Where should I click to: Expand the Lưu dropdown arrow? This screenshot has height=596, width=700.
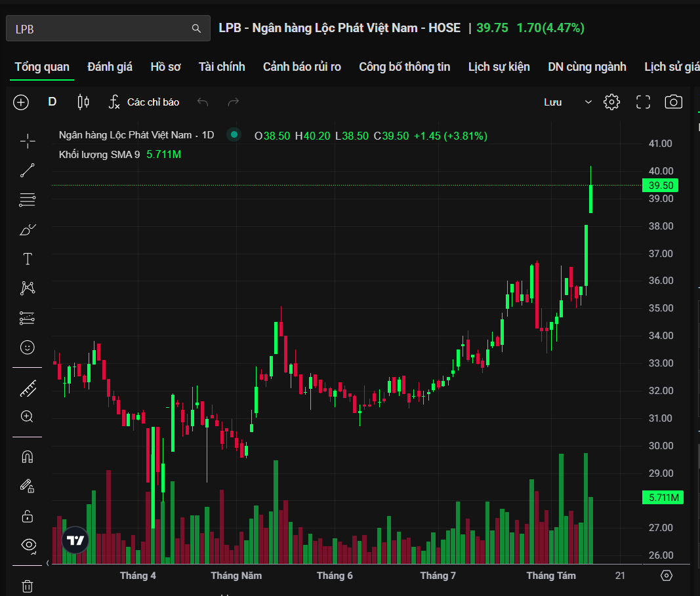click(588, 102)
